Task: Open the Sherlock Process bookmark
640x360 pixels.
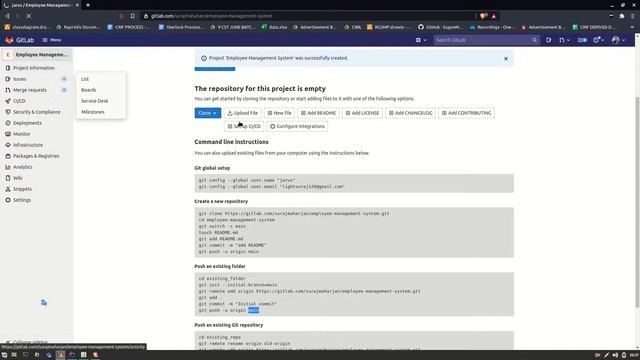Action: (x=181, y=27)
